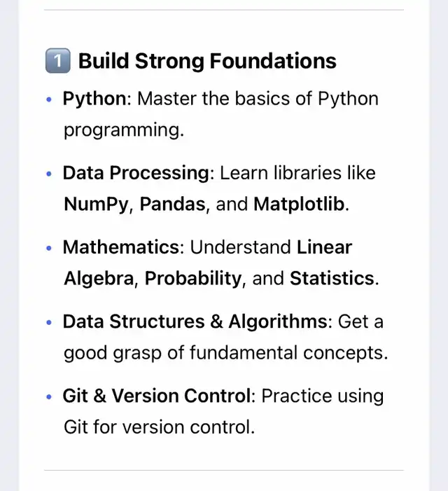
Task: Click the number one keycap emoji
Action: coord(57,61)
